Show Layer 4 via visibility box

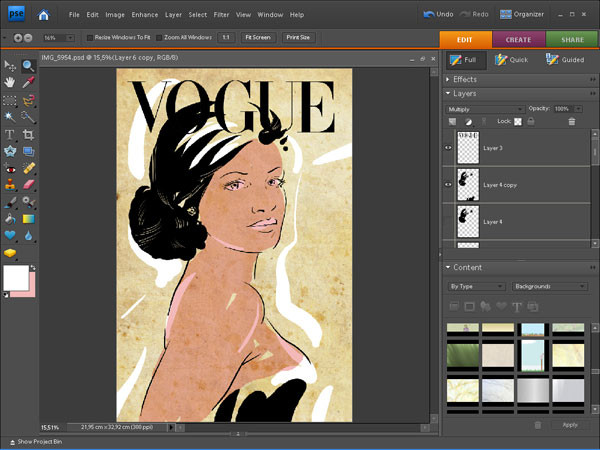click(x=448, y=222)
